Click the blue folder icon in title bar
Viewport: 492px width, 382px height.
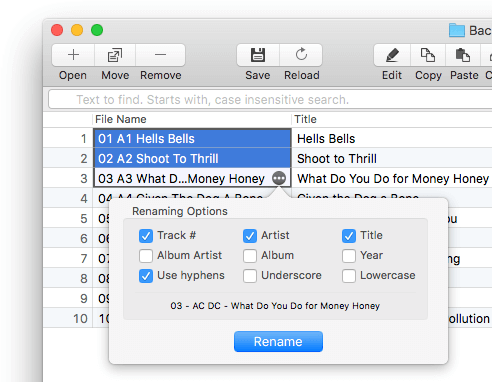(457, 30)
